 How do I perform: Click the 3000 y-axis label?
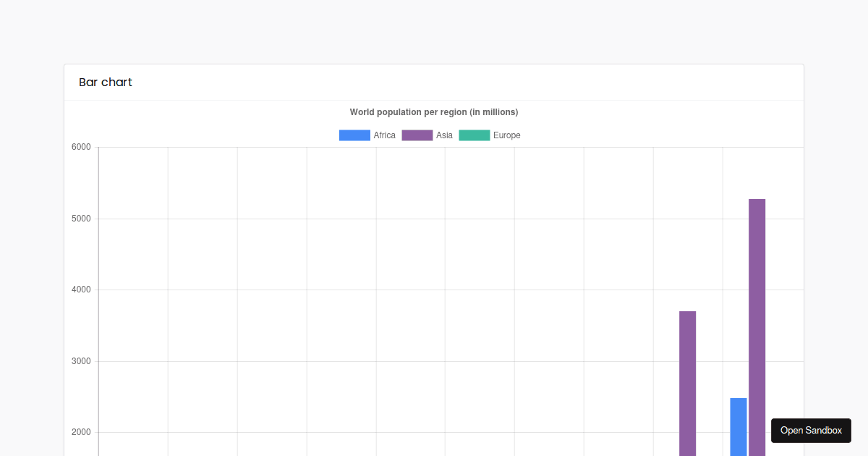click(82, 360)
